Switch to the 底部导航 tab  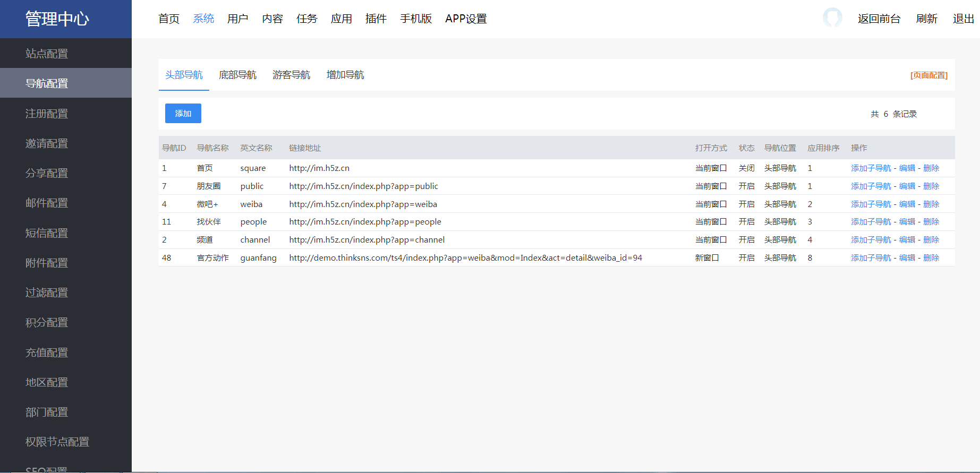coord(237,75)
